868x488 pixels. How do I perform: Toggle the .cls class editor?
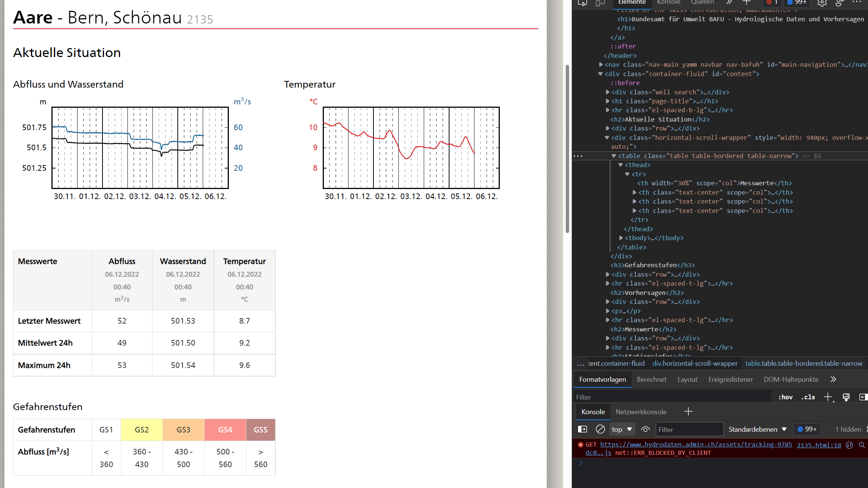808,397
